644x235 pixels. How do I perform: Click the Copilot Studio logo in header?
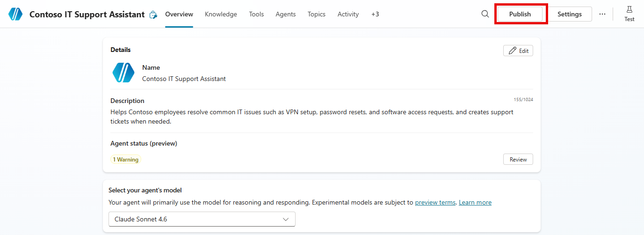(15, 14)
